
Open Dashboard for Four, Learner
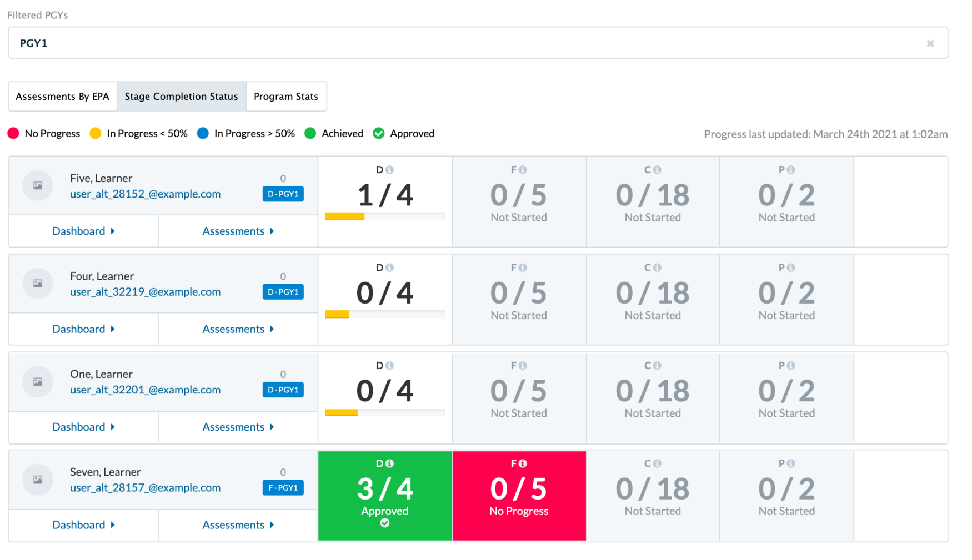[x=83, y=329]
